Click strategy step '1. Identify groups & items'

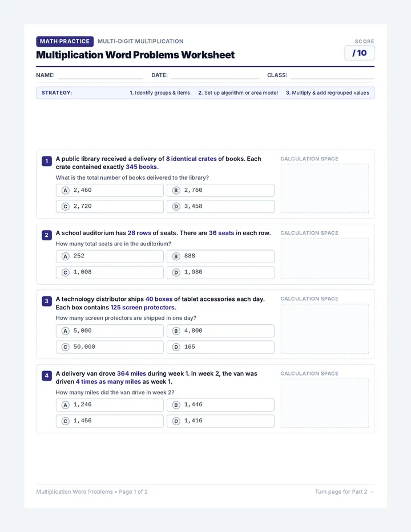pyautogui.click(x=160, y=92)
